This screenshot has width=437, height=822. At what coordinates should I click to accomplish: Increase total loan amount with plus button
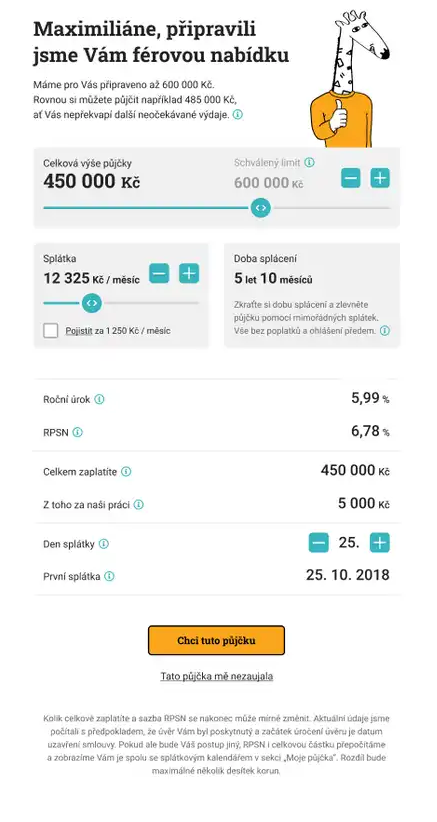(380, 178)
